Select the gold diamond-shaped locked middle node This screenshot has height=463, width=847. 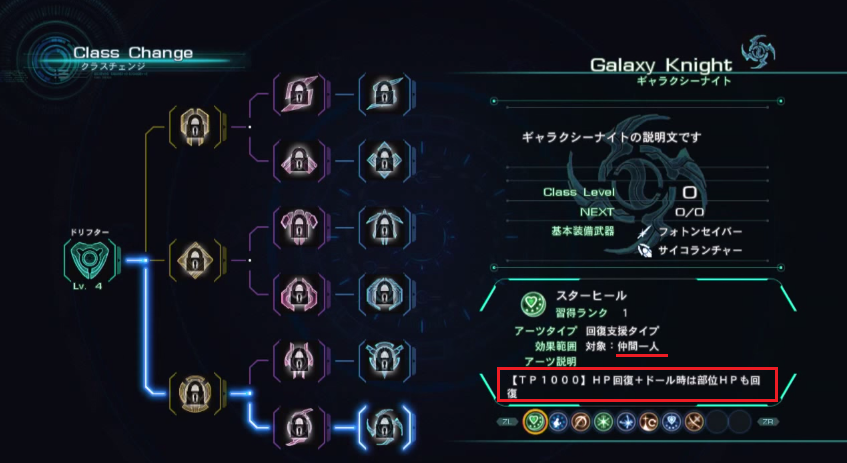point(195,260)
